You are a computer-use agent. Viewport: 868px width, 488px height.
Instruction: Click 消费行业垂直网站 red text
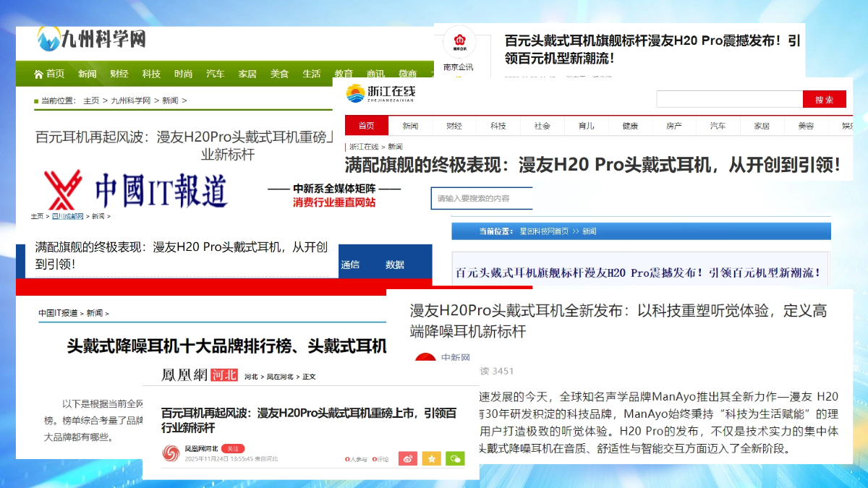coord(334,202)
